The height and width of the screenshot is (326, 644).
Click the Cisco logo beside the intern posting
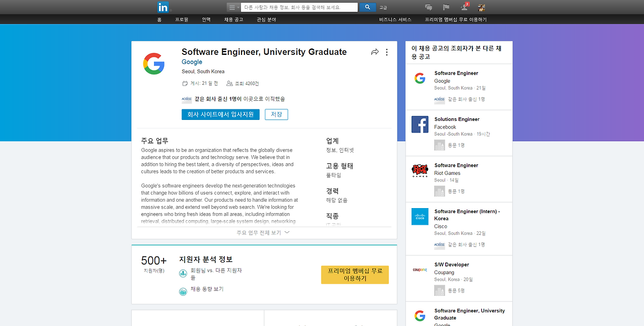pos(420,216)
